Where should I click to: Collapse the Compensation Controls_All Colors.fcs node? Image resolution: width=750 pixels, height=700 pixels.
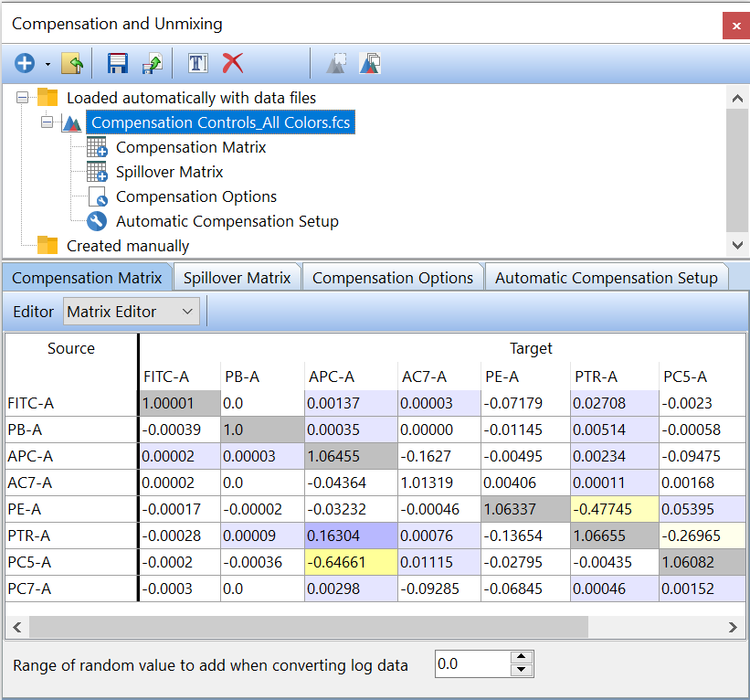point(47,122)
